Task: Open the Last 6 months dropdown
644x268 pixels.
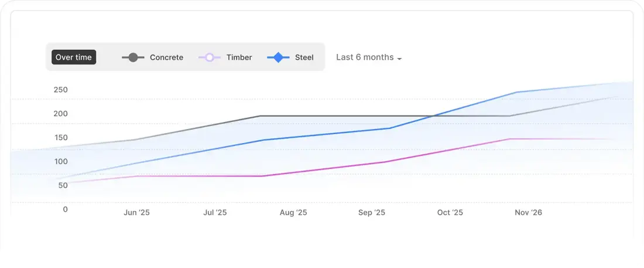Action: coord(364,57)
